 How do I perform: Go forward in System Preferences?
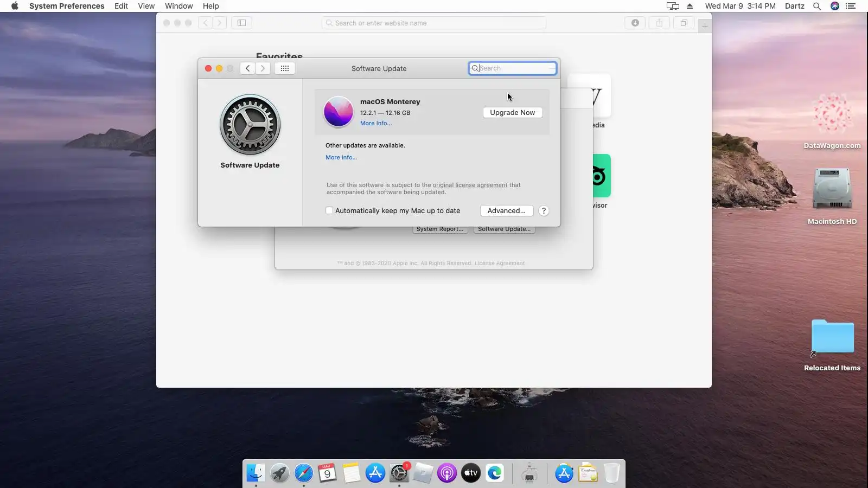(263, 68)
